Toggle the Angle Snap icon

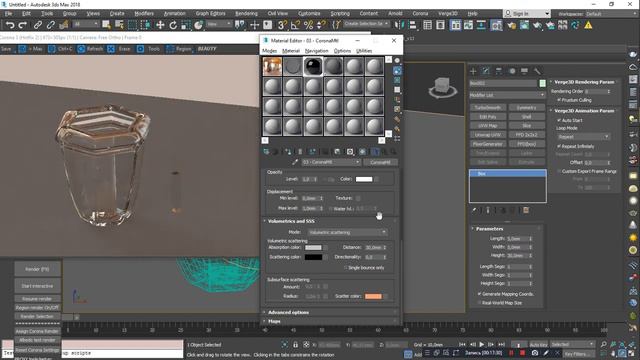[x=295, y=25]
